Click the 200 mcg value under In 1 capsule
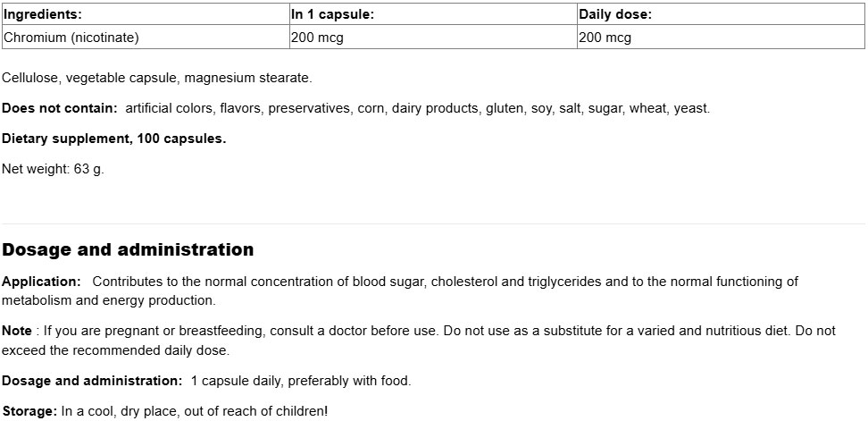Image resolution: width=868 pixels, height=421 pixels. pos(317,38)
